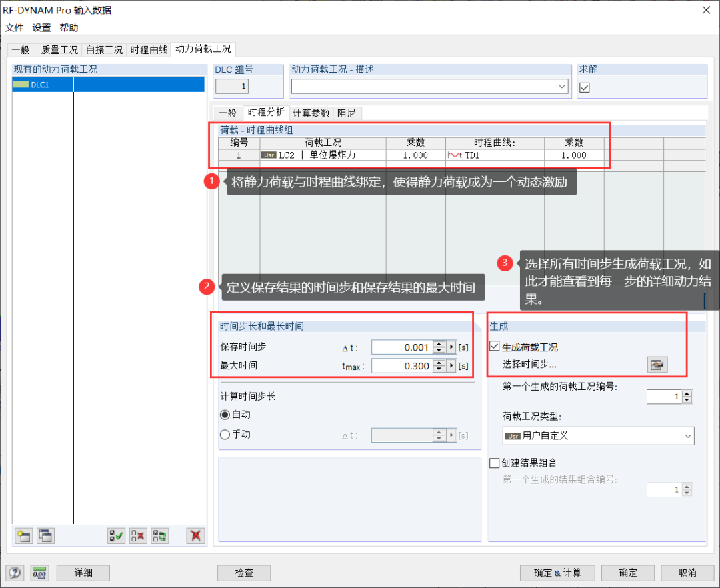Open the 设置 menu

41,27
